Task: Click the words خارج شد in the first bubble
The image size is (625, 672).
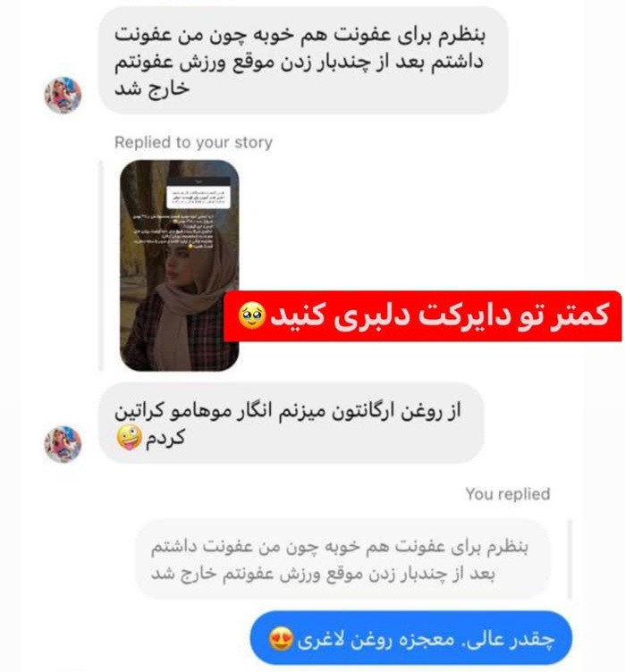Action: pyautogui.click(x=152, y=89)
